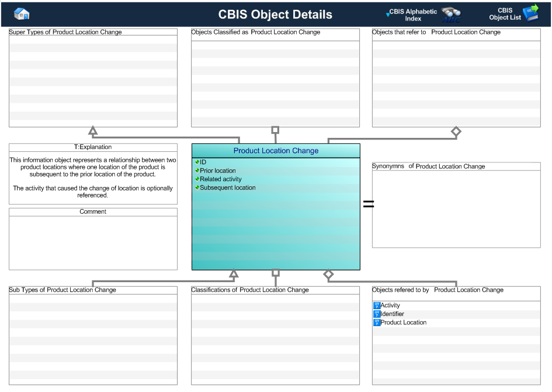The width and height of the screenshot is (552, 392).
Task: Click the icon next to Product Location
Action: 377,322
